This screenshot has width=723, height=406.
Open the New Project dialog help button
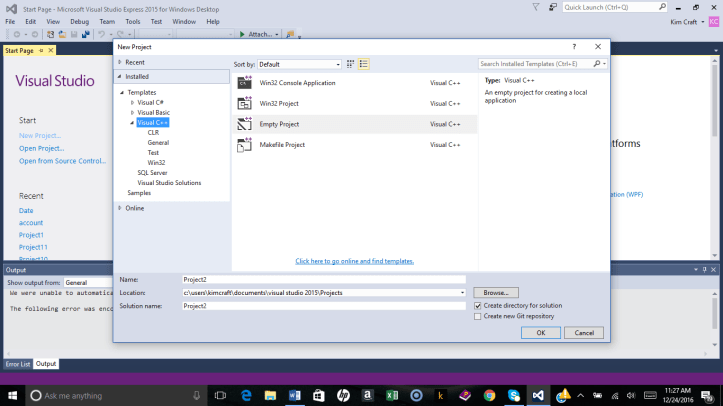pyautogui.click(x=574, y=47)
